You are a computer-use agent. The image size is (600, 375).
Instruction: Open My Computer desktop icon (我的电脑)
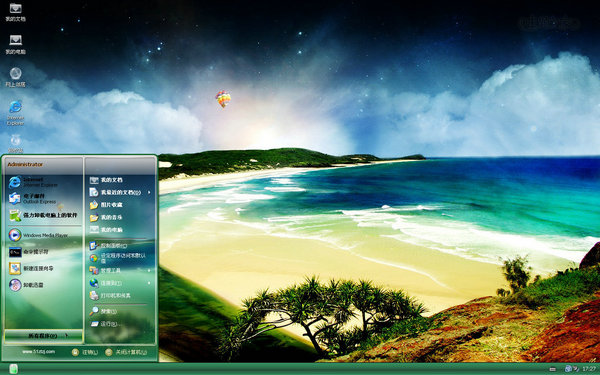coord(15,44)
